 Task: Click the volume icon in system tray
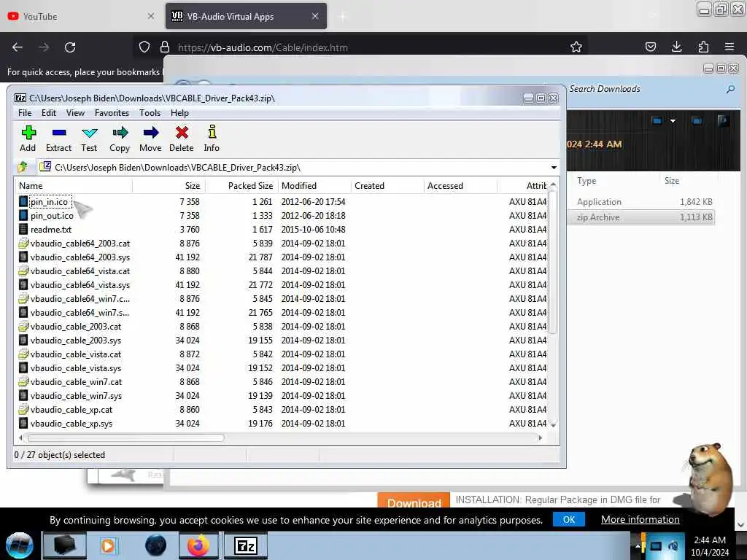(673, 546)
